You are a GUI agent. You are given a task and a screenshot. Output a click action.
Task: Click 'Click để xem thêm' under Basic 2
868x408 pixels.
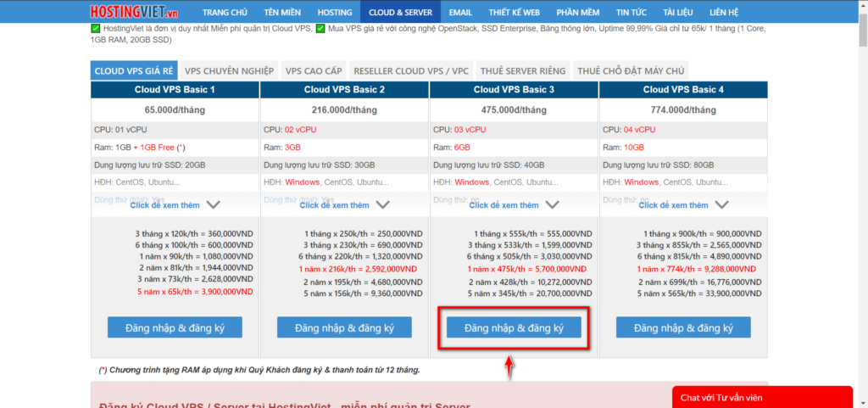334,204
